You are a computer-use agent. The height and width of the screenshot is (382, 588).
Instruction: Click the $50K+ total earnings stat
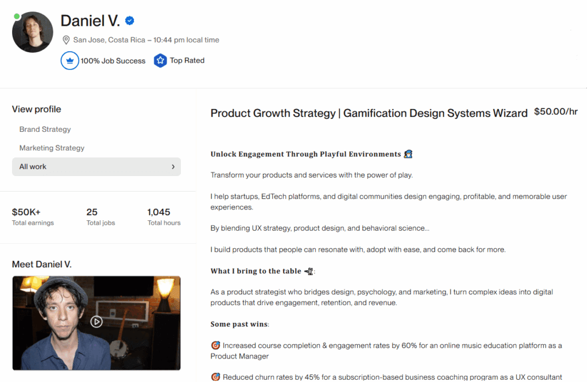click(26, 212)
